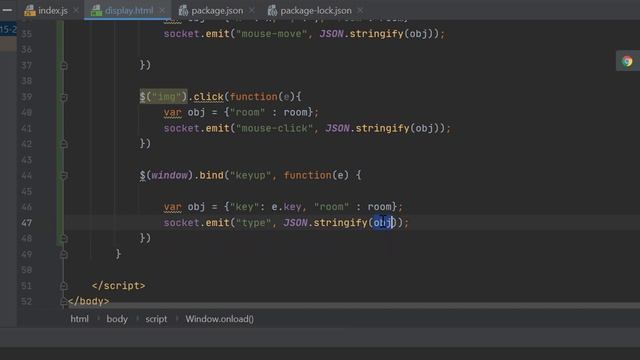The width and height of the screenshot is (640, 360).
Task: Click the closing </script> tag
Action: (118, 286)
